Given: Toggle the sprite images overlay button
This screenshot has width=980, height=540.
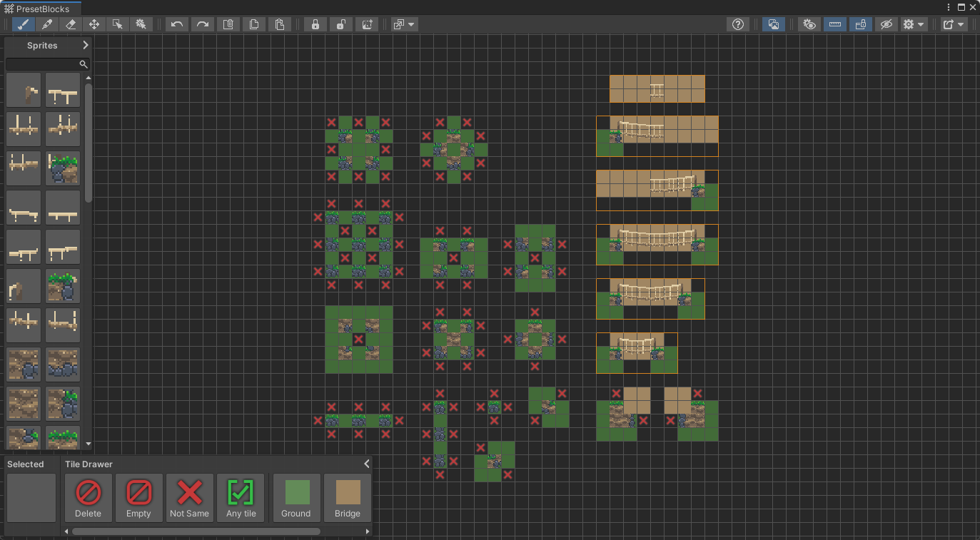Looking at the screenshot, I should pos(774,24).
